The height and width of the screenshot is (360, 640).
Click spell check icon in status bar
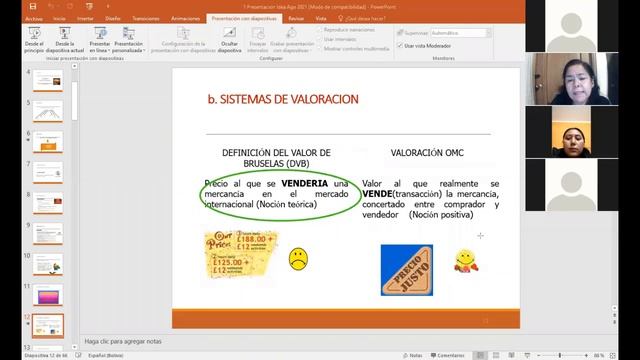[x=78, y=356]
